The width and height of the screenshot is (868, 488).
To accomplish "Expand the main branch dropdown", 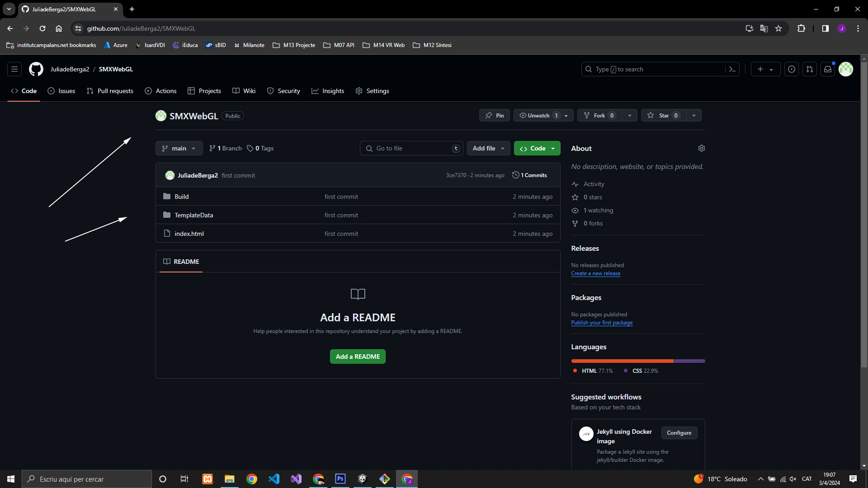I will (179, 148).
